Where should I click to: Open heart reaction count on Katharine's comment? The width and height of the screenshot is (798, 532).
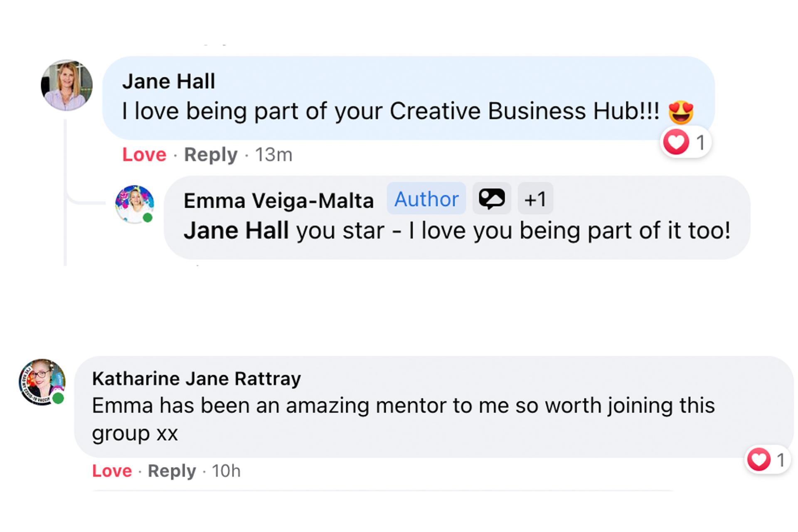(x=767, y=460)
